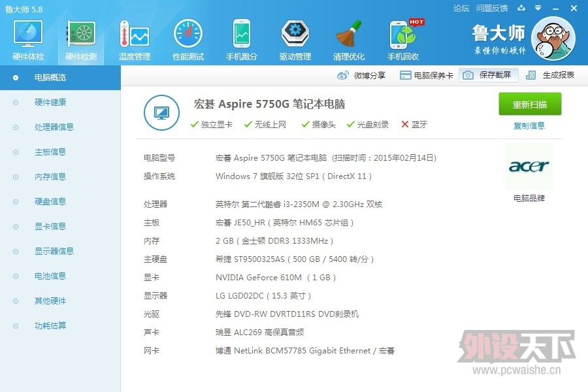Click the round computer monitor icon
588x392 pixels.
[x=161, y=112]
